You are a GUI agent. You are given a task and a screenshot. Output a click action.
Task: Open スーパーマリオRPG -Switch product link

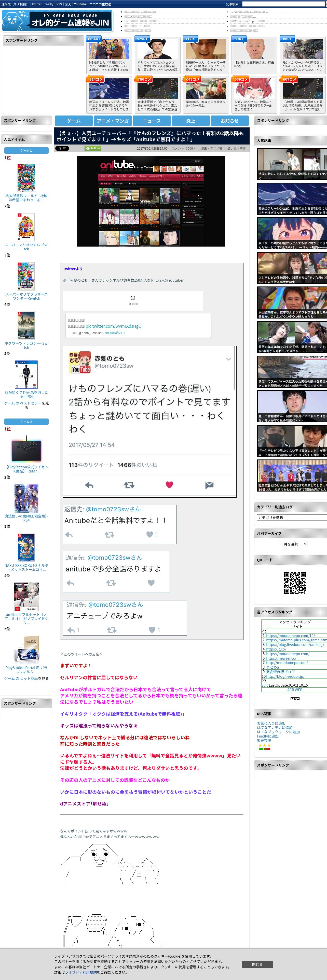point(26,247)
